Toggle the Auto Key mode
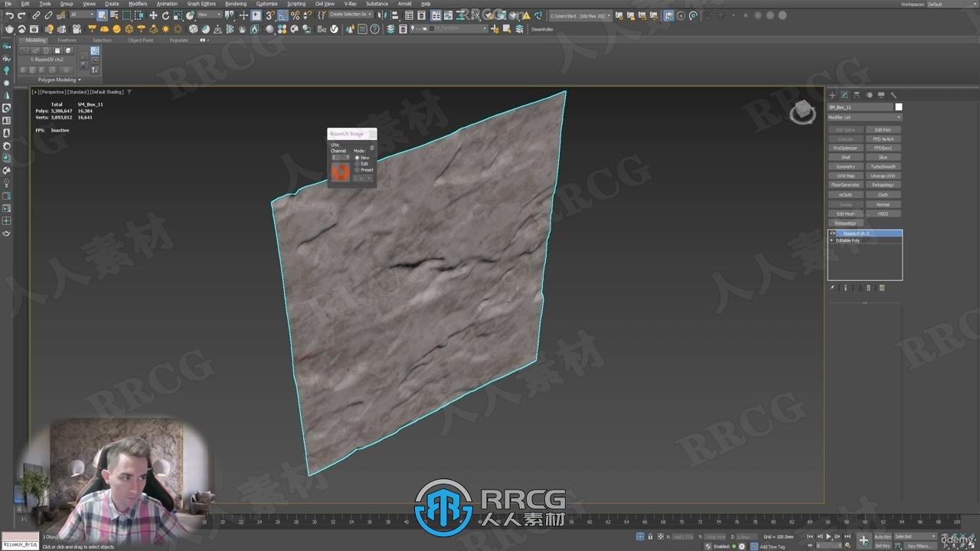The width and height of the screenshot is (980, 551). 883,536
